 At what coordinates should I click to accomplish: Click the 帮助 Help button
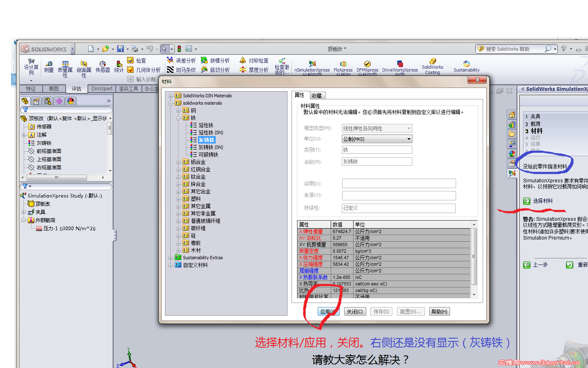point(439,312)
